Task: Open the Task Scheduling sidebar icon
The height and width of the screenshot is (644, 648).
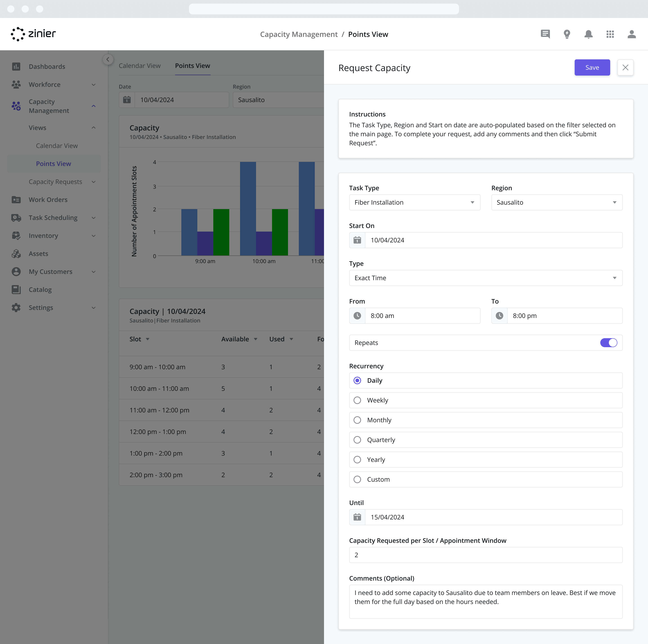Action: click(16, 217)
